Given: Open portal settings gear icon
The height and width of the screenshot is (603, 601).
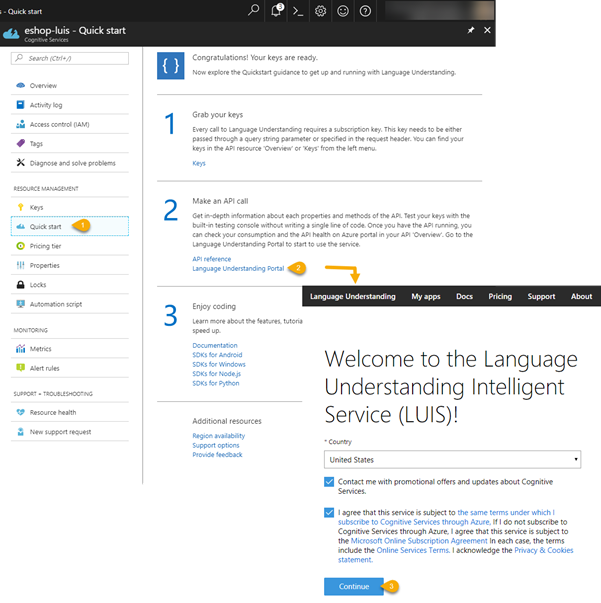Looking at the screenshot, I should click(x=320, y=11).
